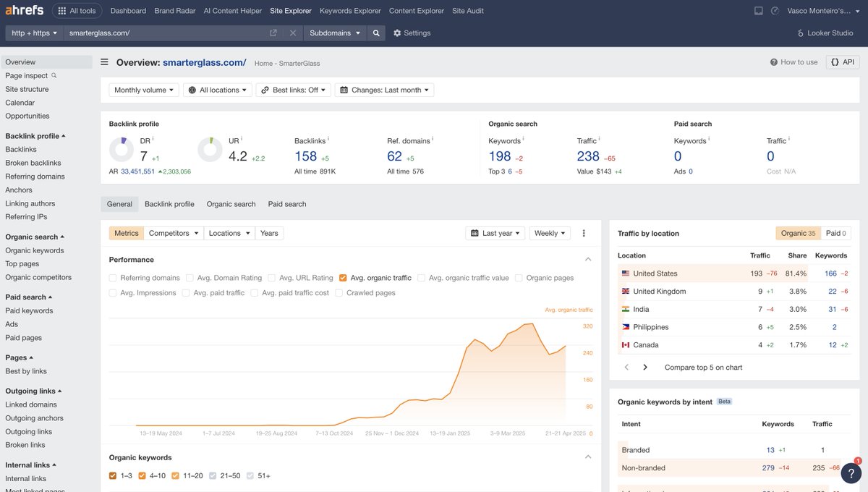Screen dimensions: 868x492
Task: Enable Avg. URL Rating checkbox
Action: [272, 278]
